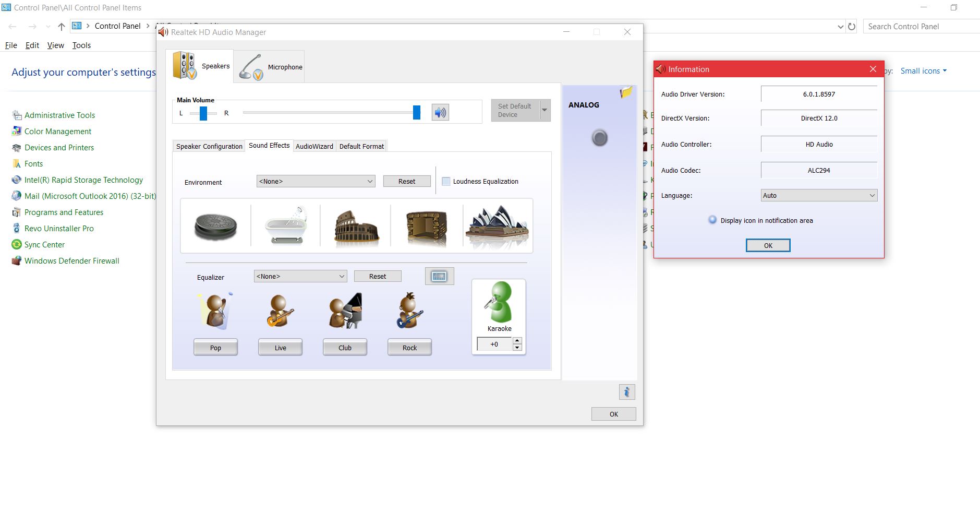Open the Speaker Configuration tab

coord(209,146)
